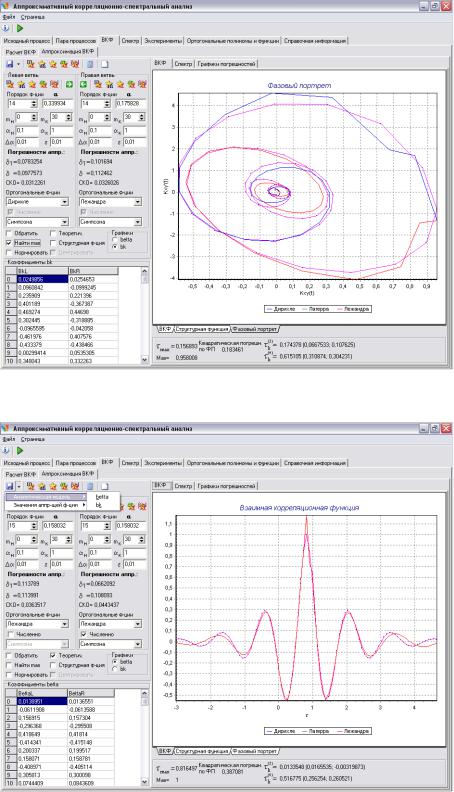Screen dimensions: 454x792
Task: Open right Симпсона method dropdown in top window
Action: [138, 222]
